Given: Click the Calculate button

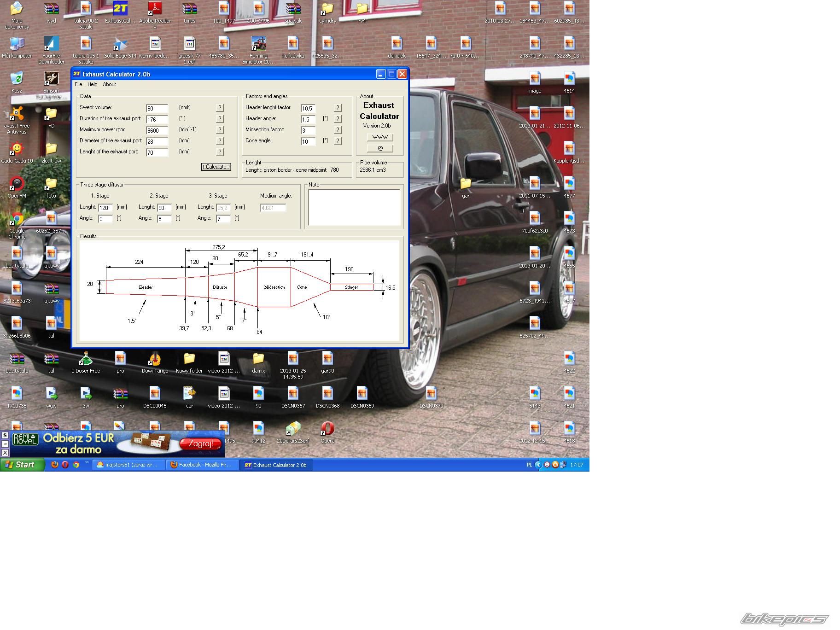Looking at the screenshot, I should pyautogui.click(x=216, y=167).
